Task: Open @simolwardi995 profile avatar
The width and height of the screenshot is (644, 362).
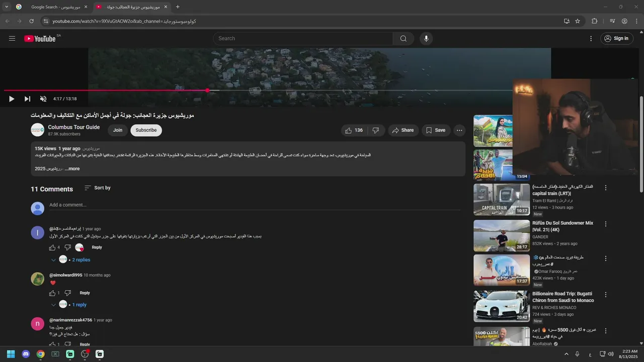Action: coord(38,279)
